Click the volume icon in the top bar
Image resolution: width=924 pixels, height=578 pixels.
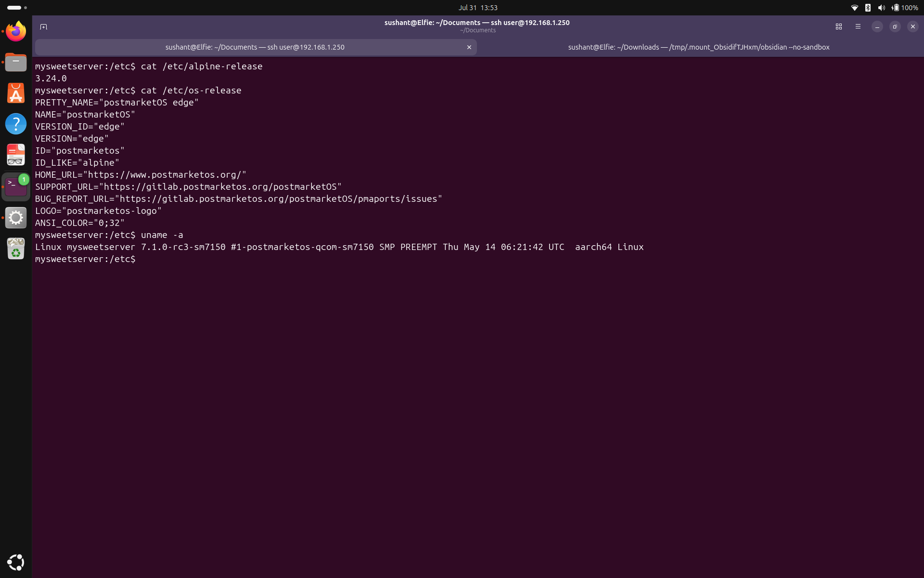tap(881, 8)
